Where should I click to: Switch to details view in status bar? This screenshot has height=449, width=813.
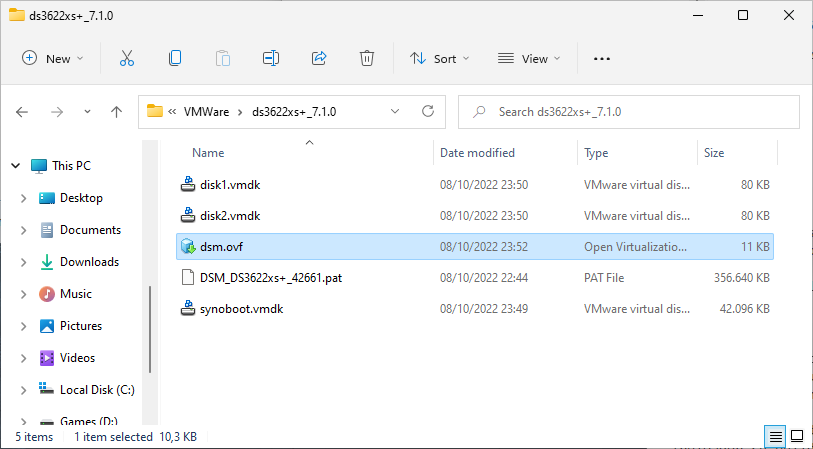pyautogui.click(x=776, y=437)
